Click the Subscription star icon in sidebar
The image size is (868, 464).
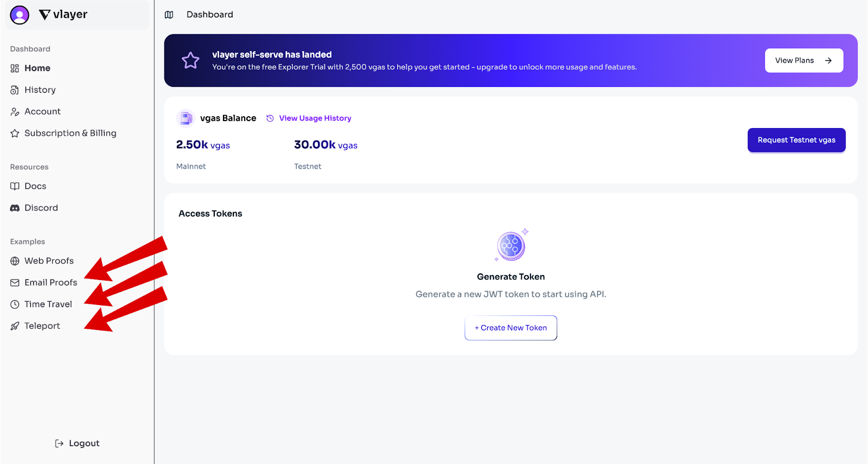click(x=15, y=134)
